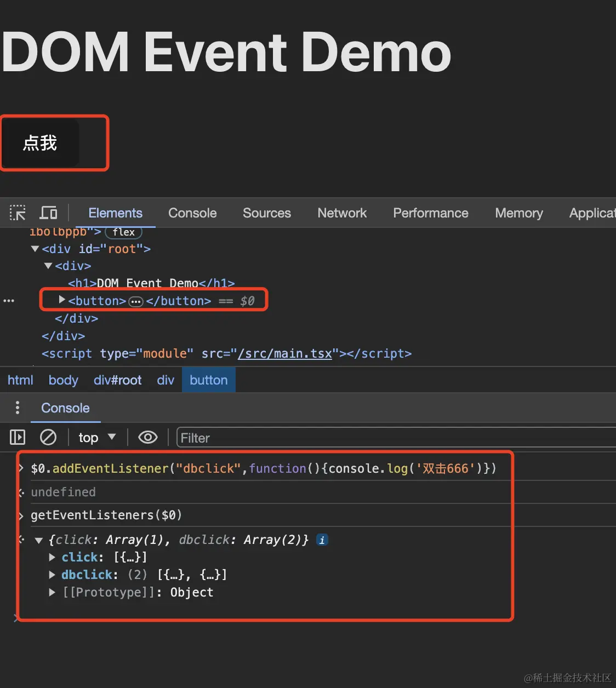Collapse the inner div node arrow
Screen dimensions: 616x688
click(x=48, y=266)
